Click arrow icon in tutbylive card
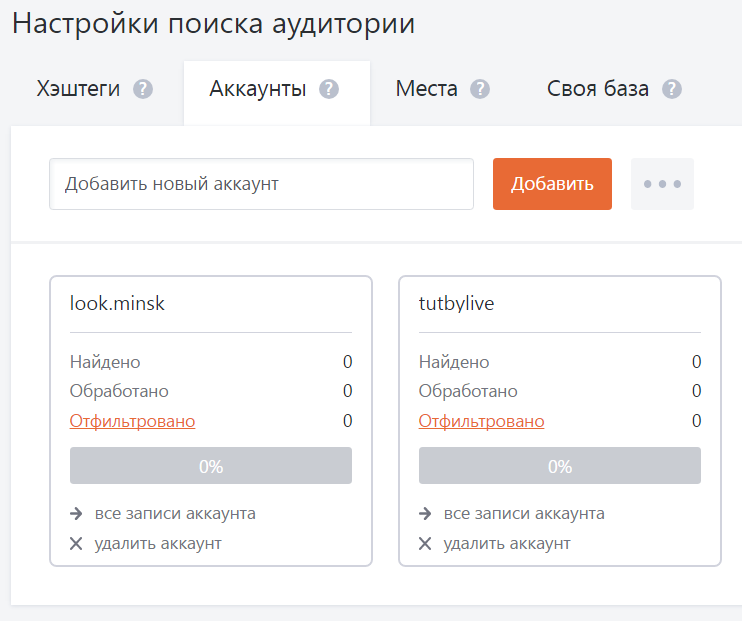 tap(425, 514)
